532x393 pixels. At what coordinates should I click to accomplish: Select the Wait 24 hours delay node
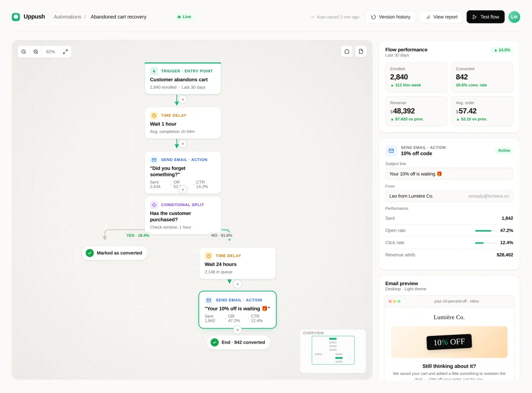(x=237, y=263)
